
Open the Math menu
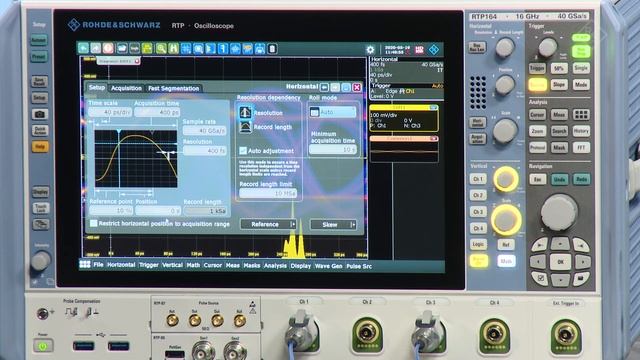193,265
